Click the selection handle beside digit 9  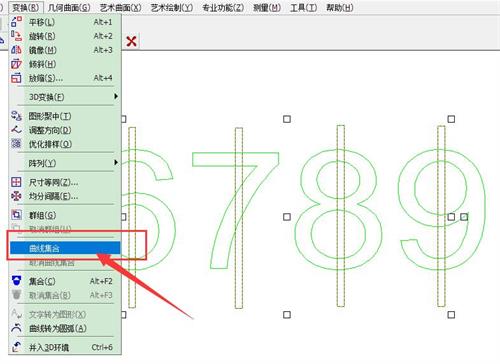pos(464,217)
